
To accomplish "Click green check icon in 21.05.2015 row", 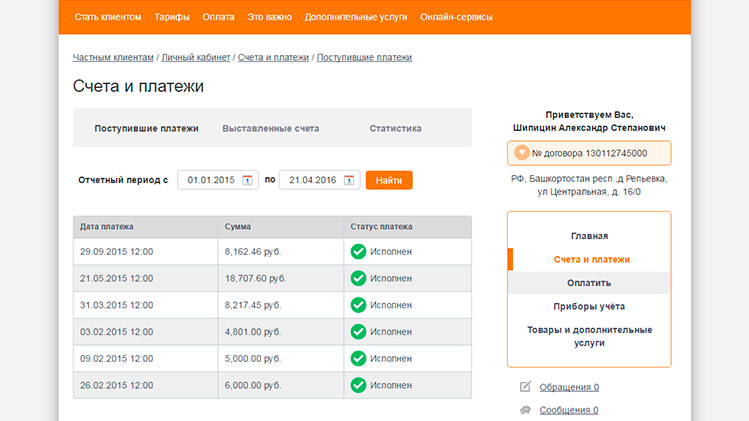I will tap(358, 278).
